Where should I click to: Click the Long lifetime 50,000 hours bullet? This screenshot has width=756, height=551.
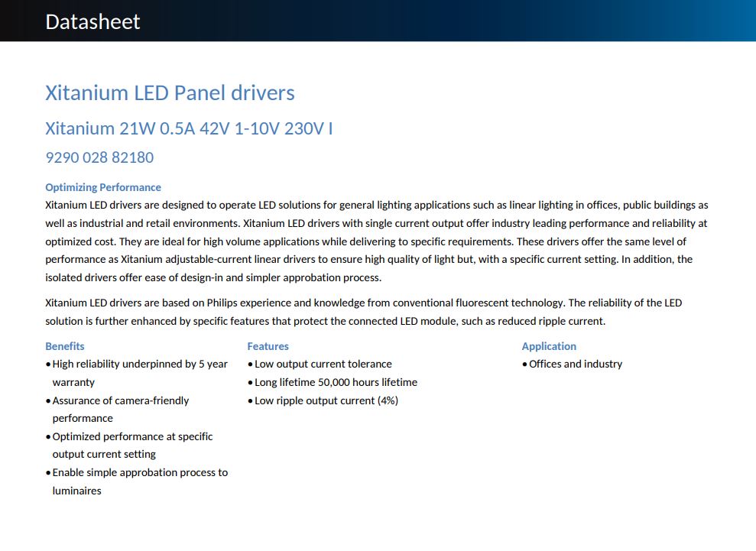pyautogui.click(x=333, y=382)
